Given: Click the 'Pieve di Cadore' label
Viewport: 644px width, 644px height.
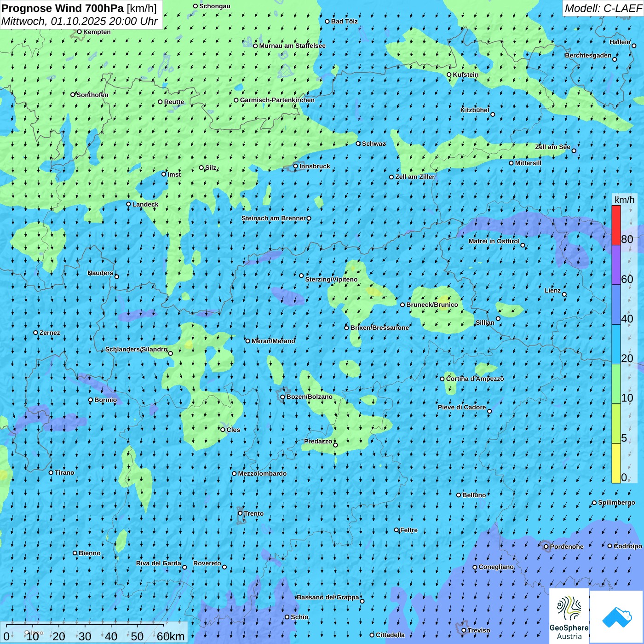Looking at the screenshot, I should tap(462, 407).
